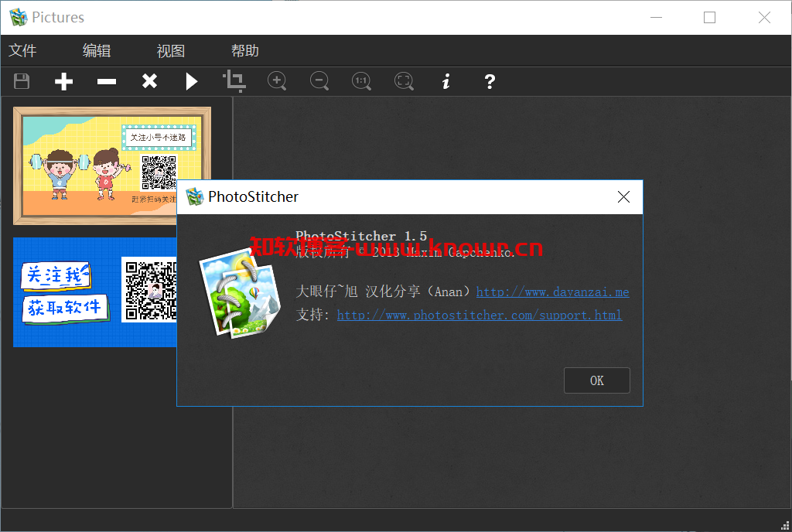Click the Zoom out magnifier icon
This screenshot has width=792, height=532.
click(x=319, y=80)
